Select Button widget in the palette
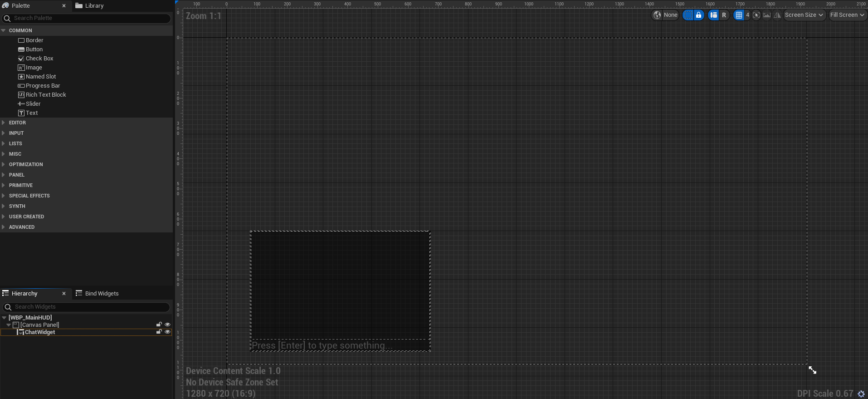Image resolution: width=868 pixels, height=399 pixels. (x=34, y=49)
